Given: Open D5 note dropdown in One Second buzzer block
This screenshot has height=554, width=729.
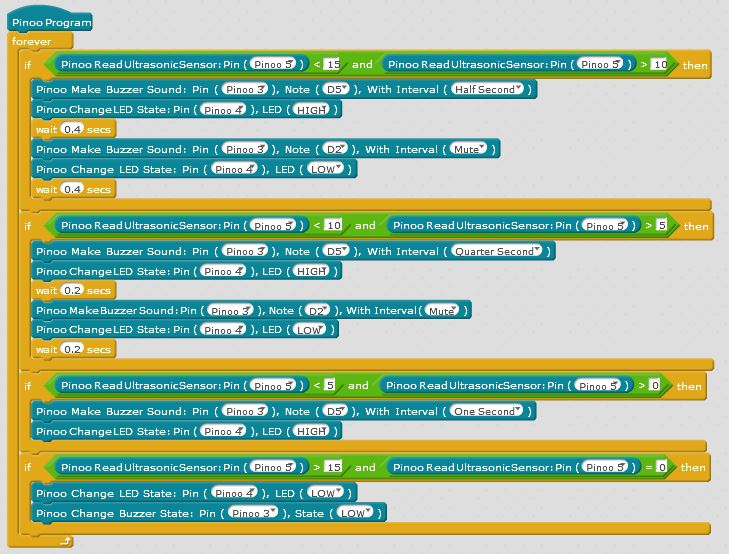Looking at the screenshot, I should coord(335,411).
